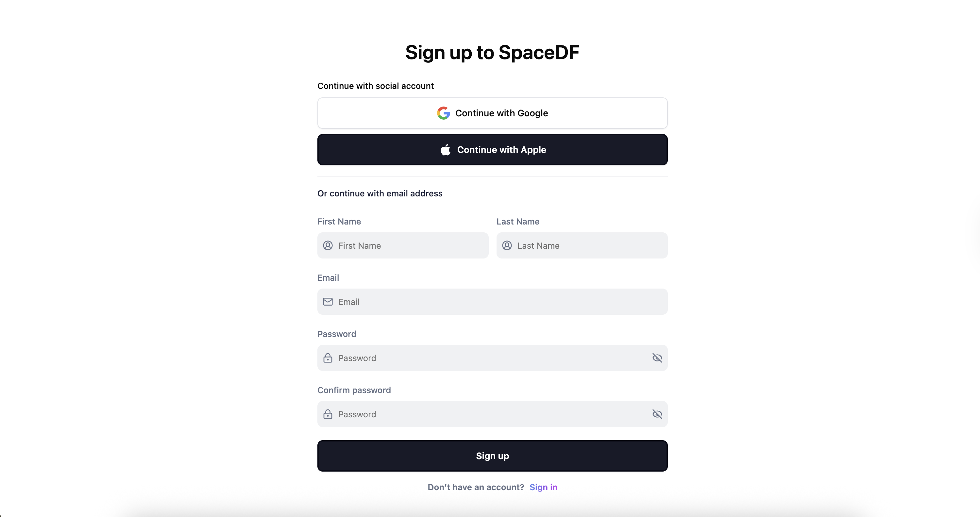Click the user icon in Last Name field

pyautogui.click(x=507, y=245)
